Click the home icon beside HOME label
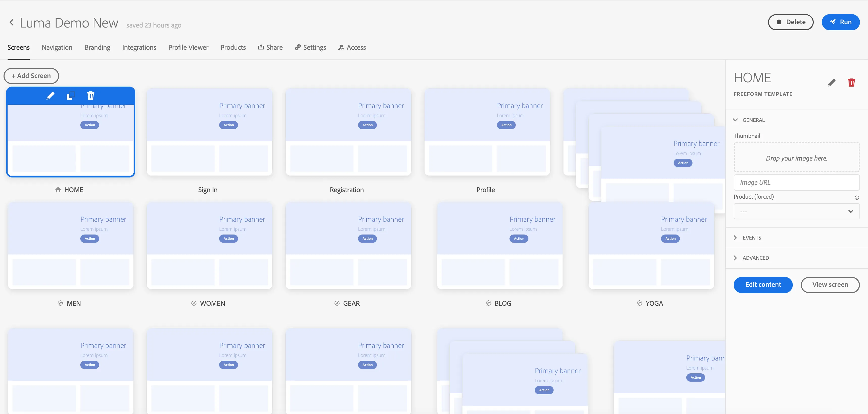 pos(58,190)
